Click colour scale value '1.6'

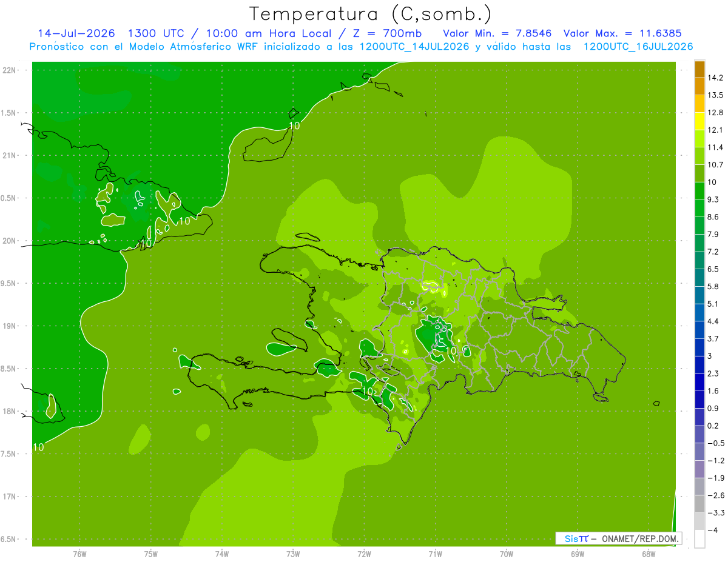pyautogui.click(x=713, y=391)
